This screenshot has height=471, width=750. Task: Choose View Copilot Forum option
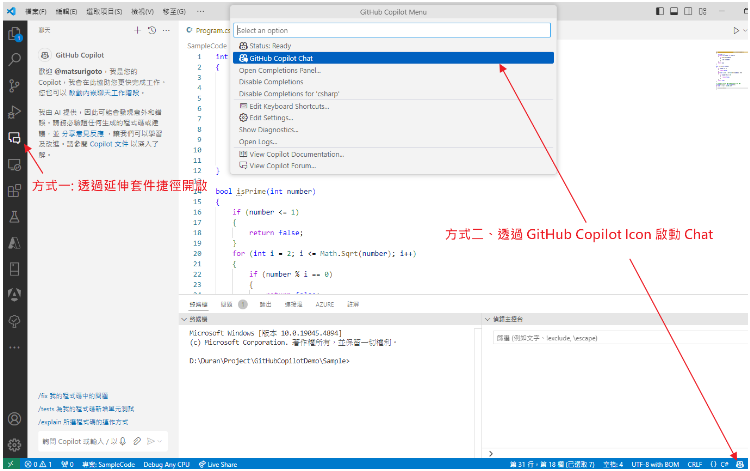click(x=393, y=165)
